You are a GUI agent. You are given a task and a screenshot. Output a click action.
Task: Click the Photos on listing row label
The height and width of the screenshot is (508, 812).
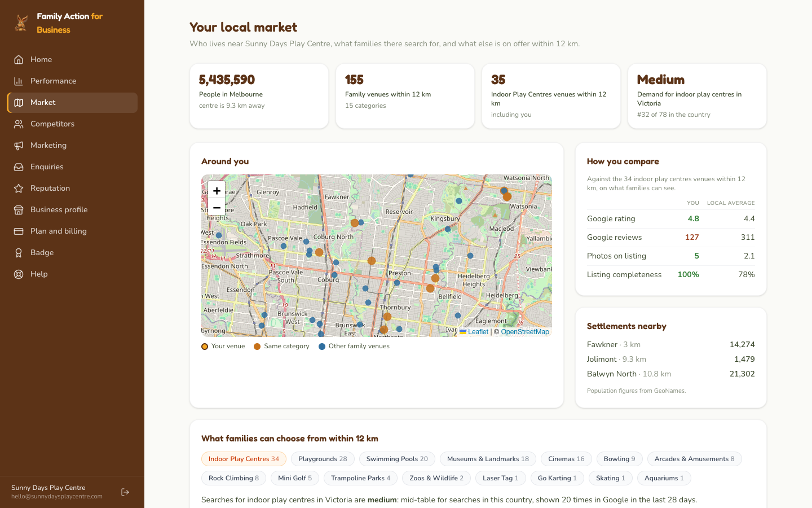[616, 256]
